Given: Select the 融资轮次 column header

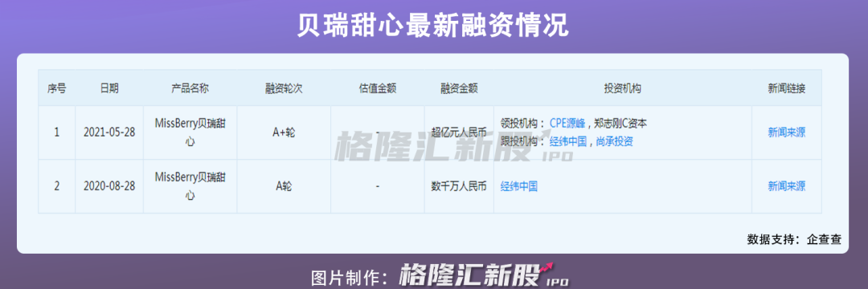Looking at the screenshot, I should (284, 88).
